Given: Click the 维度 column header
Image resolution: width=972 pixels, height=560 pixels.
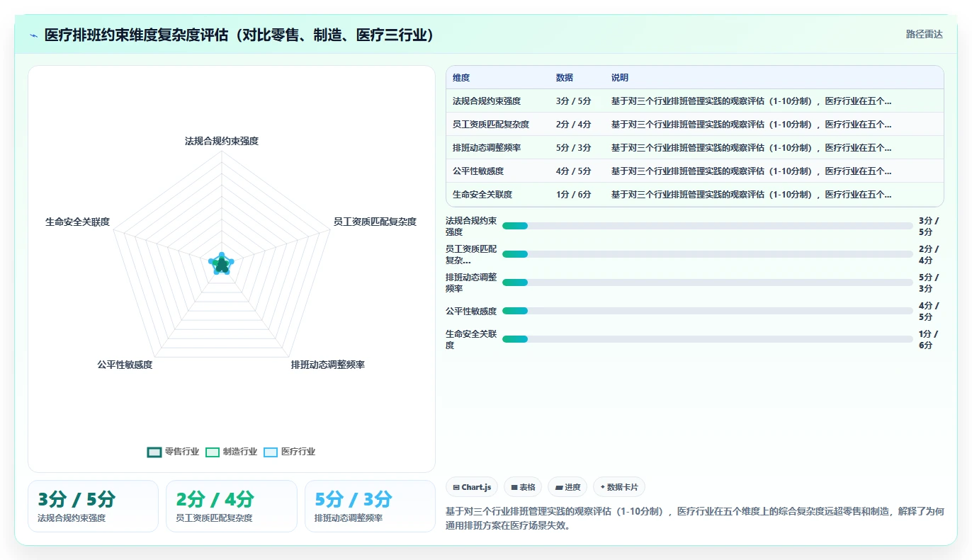Looking at the screenshot, I should 461,78.
